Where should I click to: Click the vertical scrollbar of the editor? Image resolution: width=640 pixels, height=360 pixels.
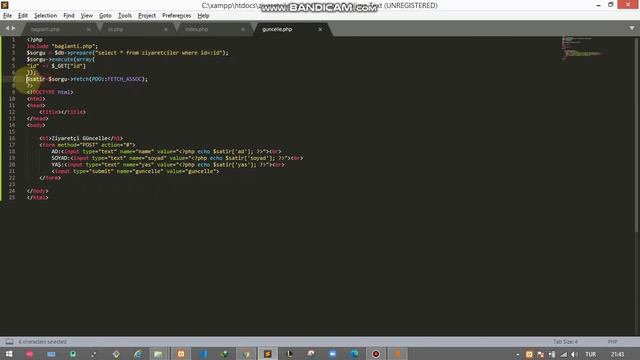(636, 135)
